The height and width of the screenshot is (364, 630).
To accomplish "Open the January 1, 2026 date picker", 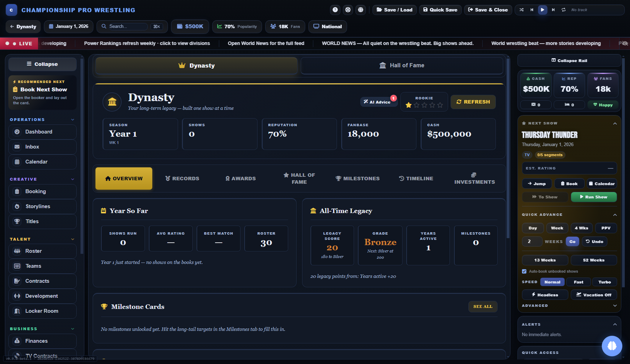I will [x=69, y=26].
